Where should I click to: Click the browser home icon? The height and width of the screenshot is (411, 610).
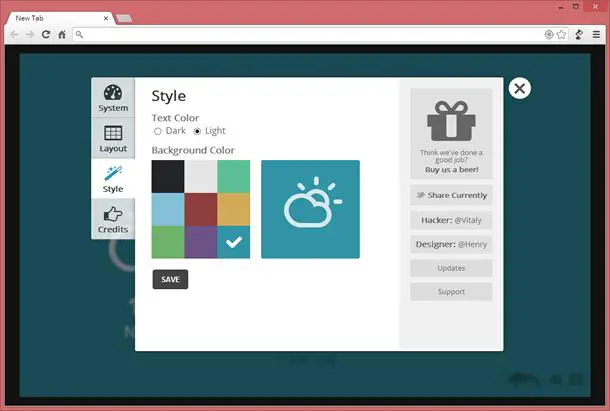(62, 35)
